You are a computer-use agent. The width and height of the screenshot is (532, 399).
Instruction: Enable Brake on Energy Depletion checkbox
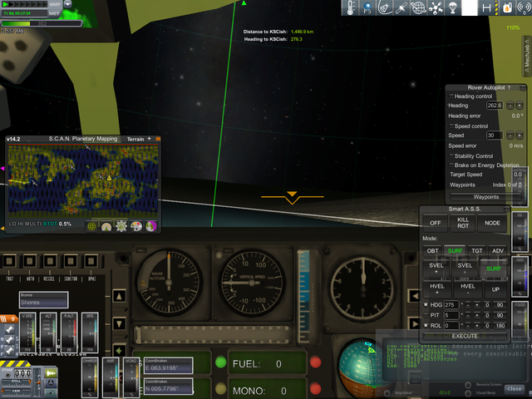451,165
